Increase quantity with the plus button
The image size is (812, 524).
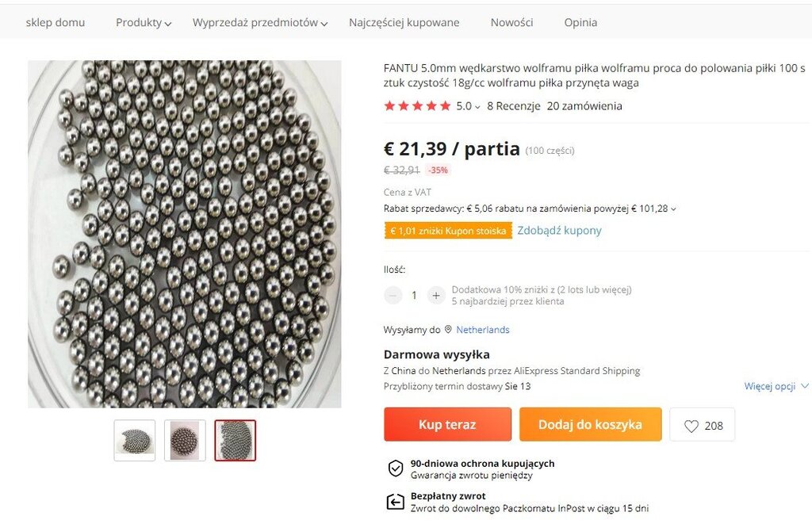click(435, 296)
